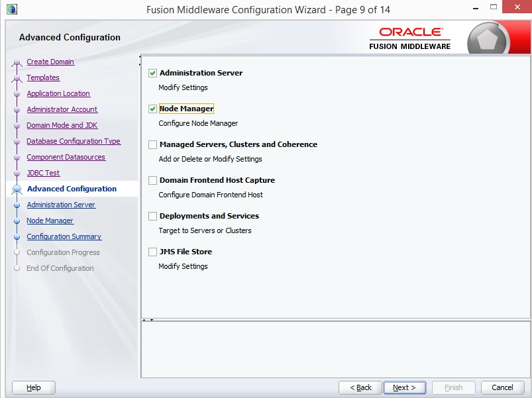The image size is (532, 398).
Task: Collapse the navigation pane with splitter arrows
Action: 139,56
